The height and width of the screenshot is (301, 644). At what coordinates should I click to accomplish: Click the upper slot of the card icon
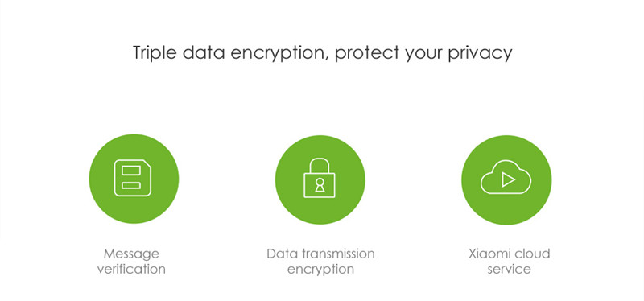click(x=131, y=170)
